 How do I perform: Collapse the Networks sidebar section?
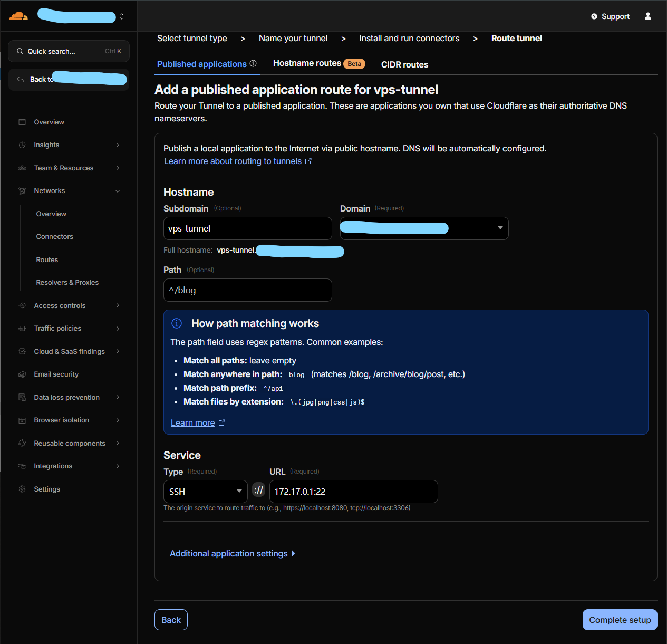pos(118,191)
